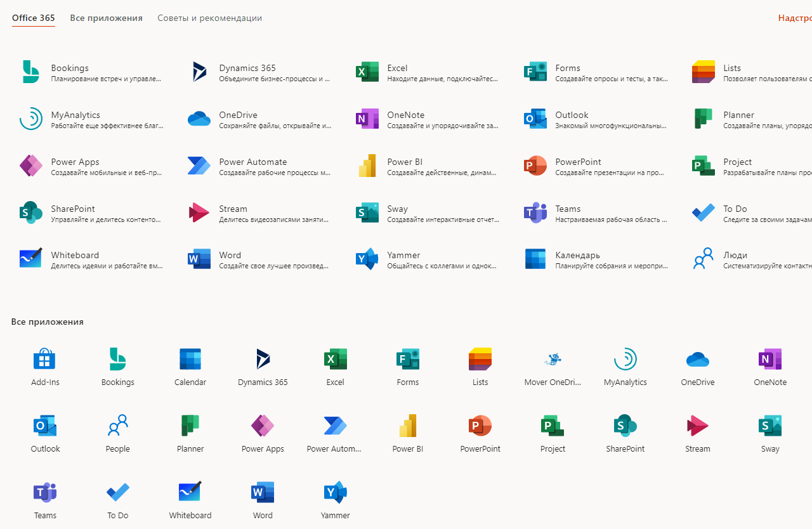Click the description 'Настраиваемая рабочая область ...'
Image resolution: width=812 pixels, height=529 pixels.
(612, 220)
